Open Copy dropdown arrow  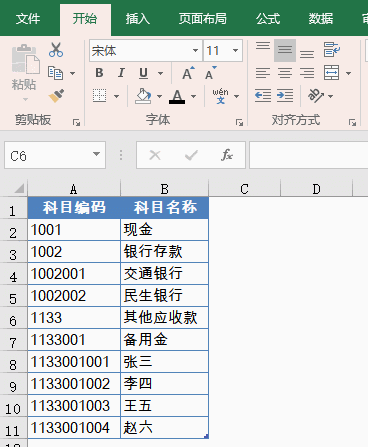(x=72, y=73)
